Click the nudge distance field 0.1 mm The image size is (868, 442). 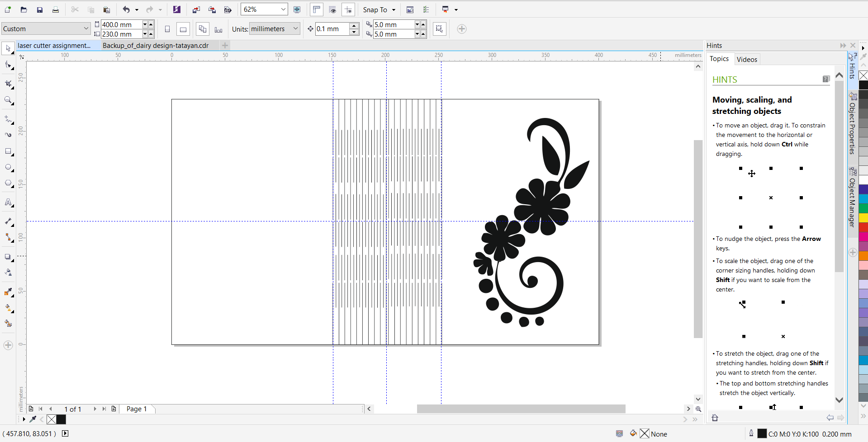[x=332, y=29]
